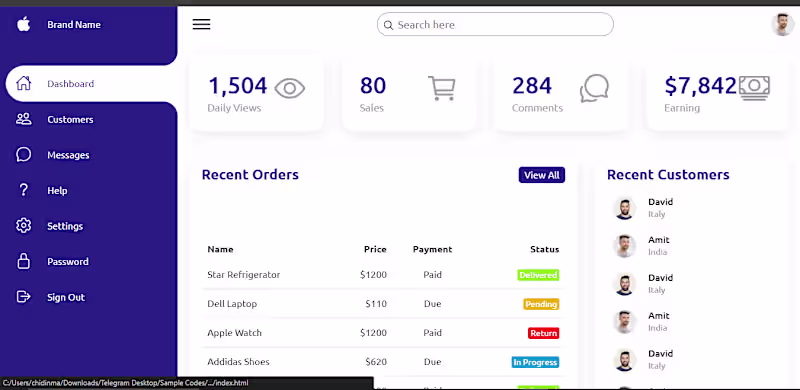The height and width of the screenshot is (390, 800).
Task: Select the Apple Watch order name
Action: click(x=234, y=333)
